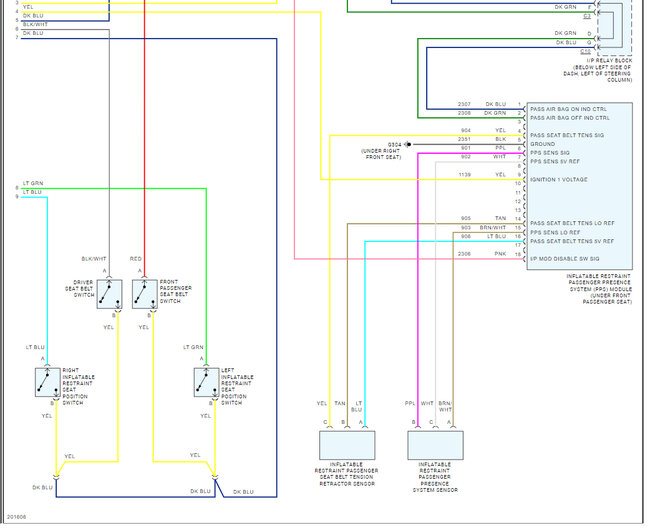Click the "LT GRN" label at connector pin 8

coord(33,183)
